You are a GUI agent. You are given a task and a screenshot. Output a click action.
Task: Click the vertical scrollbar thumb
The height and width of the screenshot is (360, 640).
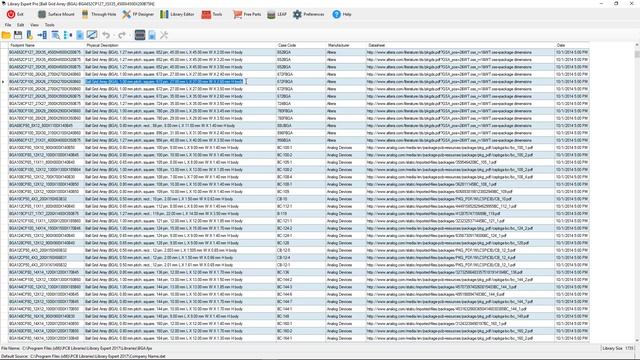pos(637,54)
